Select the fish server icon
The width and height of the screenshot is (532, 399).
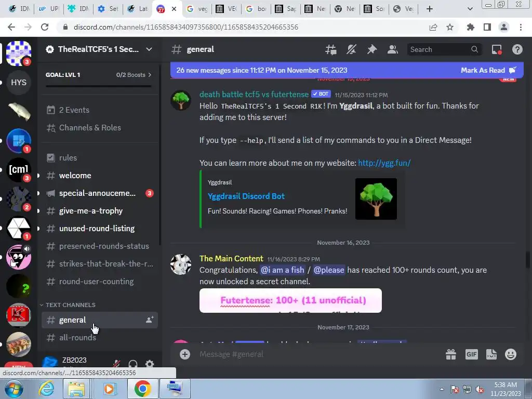(19, 112)
